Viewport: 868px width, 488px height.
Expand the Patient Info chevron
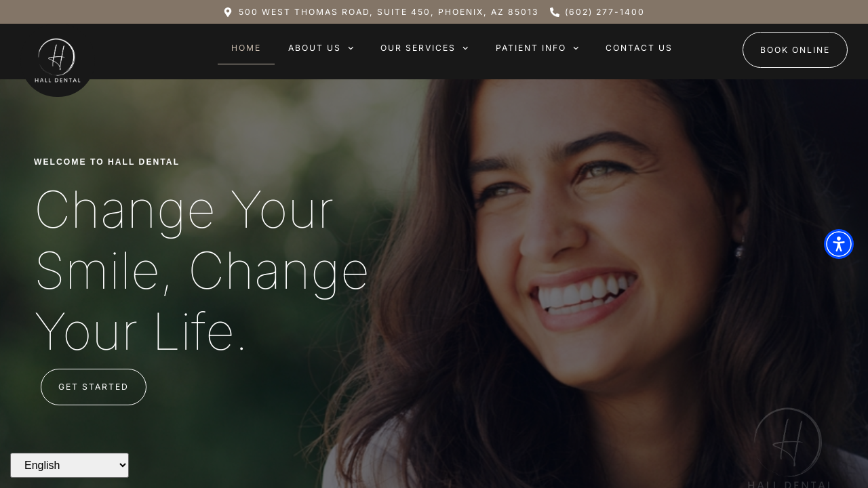coord(576,48)
